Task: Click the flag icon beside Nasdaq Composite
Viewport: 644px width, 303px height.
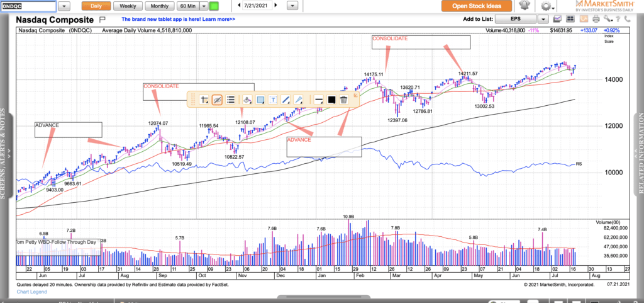Action: pyautogui.click(x=103, y=20)
